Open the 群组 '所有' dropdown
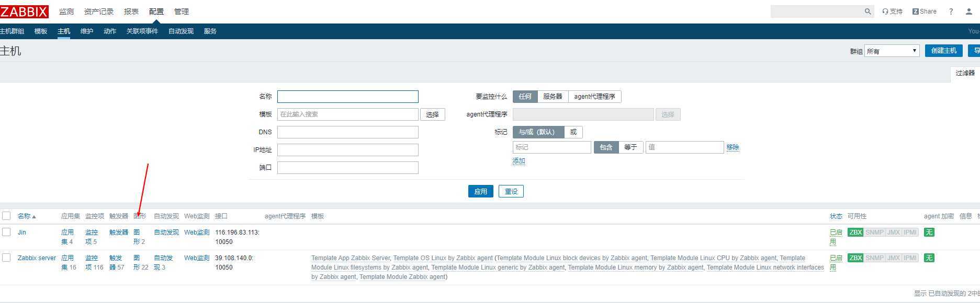980x303 pixels. 892,51
